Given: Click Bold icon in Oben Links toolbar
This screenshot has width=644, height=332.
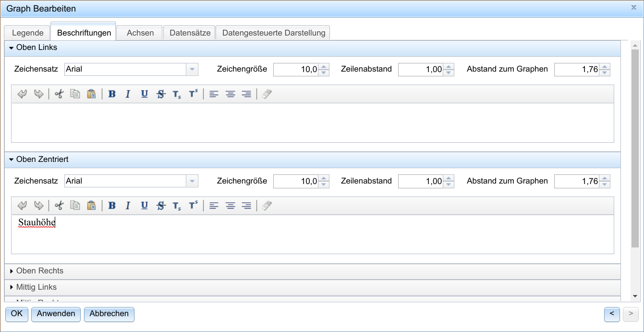Looking at the screenshot, I should (x=112, y=94).
